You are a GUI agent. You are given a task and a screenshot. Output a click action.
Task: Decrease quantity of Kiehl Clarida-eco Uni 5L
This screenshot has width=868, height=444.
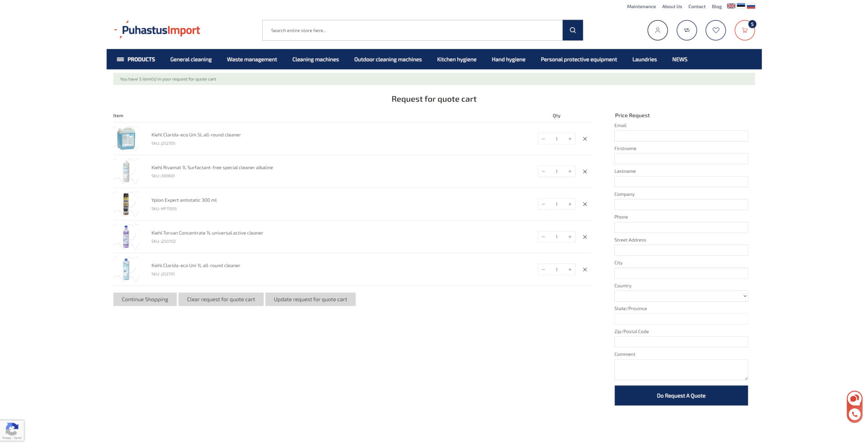click(543, 139)
